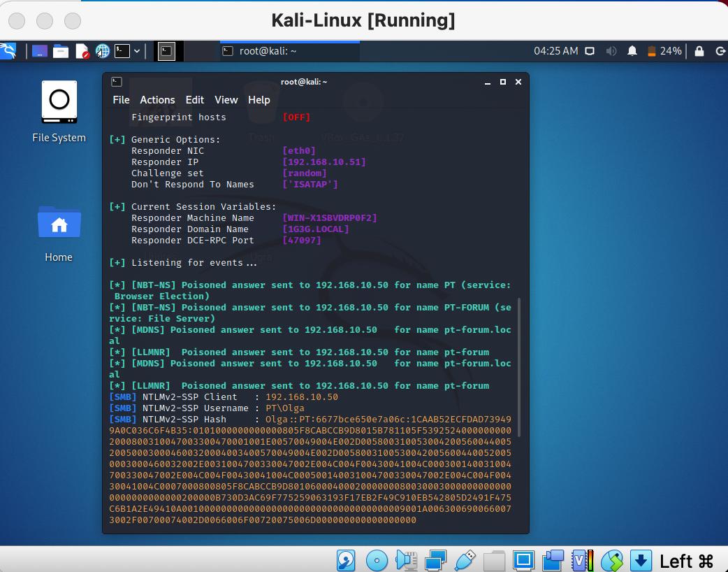
Task: Open the terminal Edit menu
Action: (194, 100)
